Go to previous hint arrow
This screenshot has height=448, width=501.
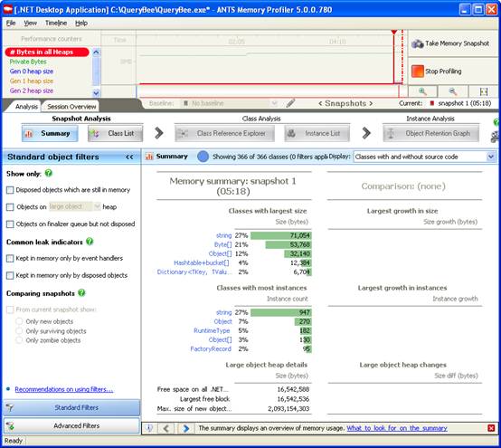point(165,428)
